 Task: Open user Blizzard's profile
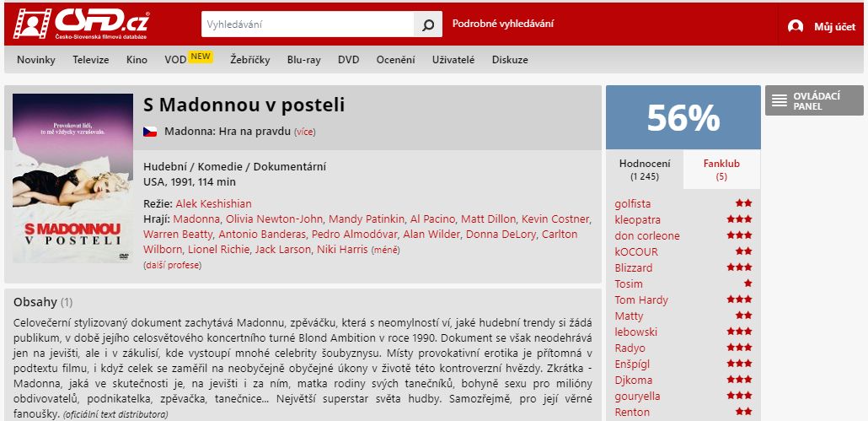click(x=633, y=268)
